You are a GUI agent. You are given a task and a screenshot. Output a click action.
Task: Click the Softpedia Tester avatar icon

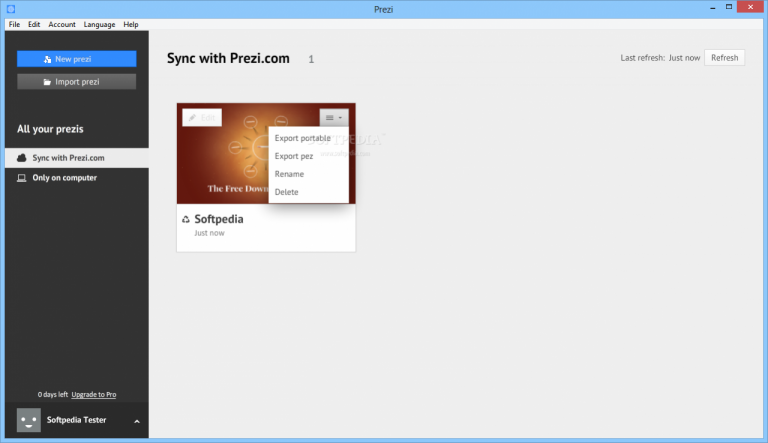coord(29,420)
